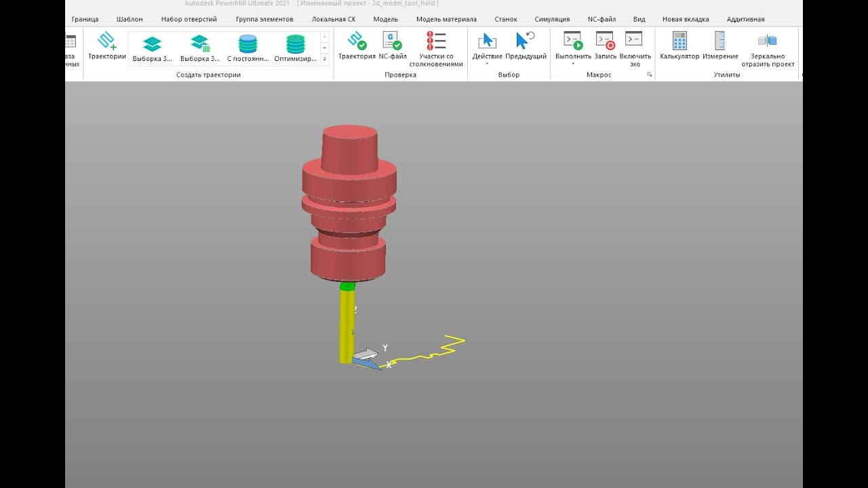Switch to the Новая вкладка tab

686,19
